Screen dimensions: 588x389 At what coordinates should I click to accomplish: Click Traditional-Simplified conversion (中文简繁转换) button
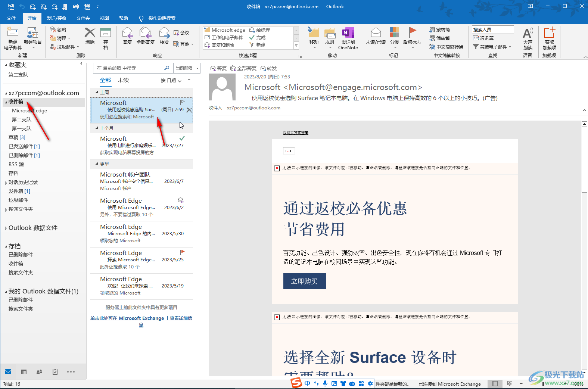pyautogui.click(x=446, y=47)
